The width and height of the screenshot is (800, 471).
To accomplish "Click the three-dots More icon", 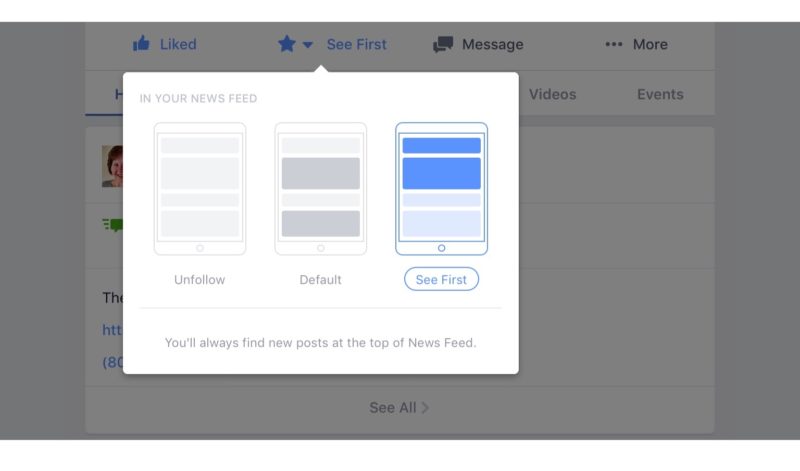I will 614,44.
